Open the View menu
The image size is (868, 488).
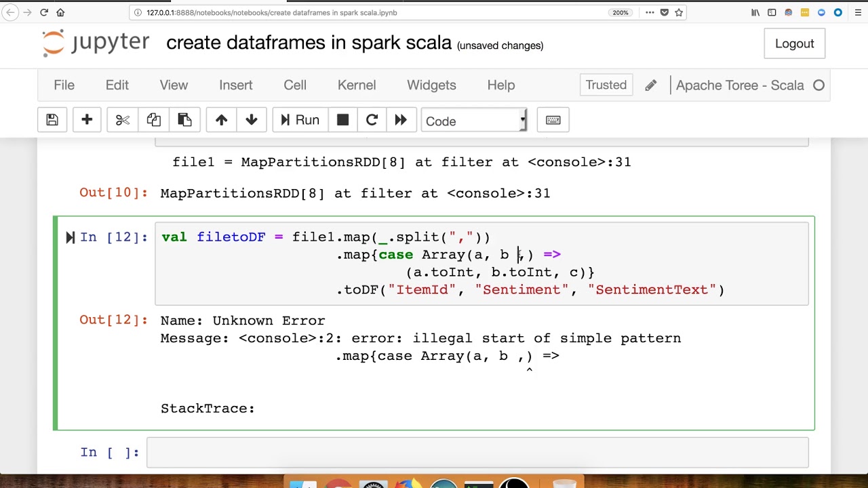click(x=174, y=85)
